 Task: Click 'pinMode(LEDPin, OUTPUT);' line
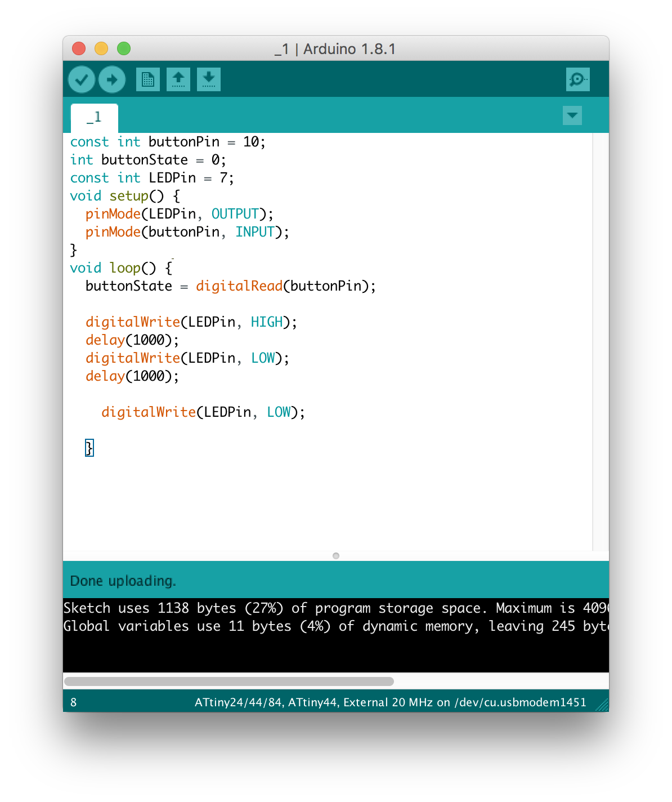coord(180,214)
